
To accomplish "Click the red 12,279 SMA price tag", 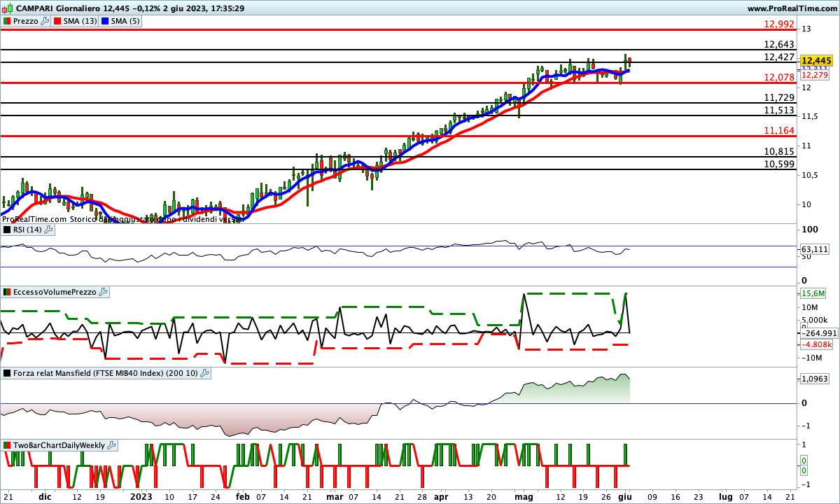I will pyautogui.click(x=815, y=75).
